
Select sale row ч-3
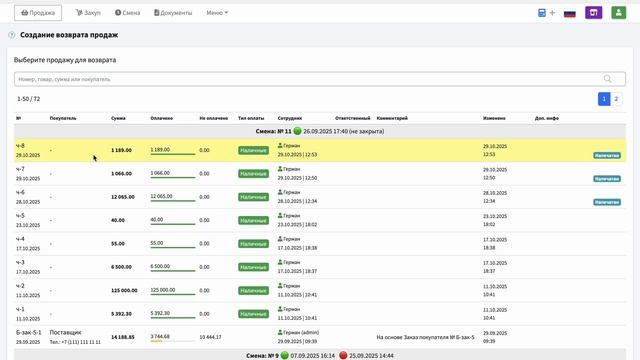pos(320,267)
